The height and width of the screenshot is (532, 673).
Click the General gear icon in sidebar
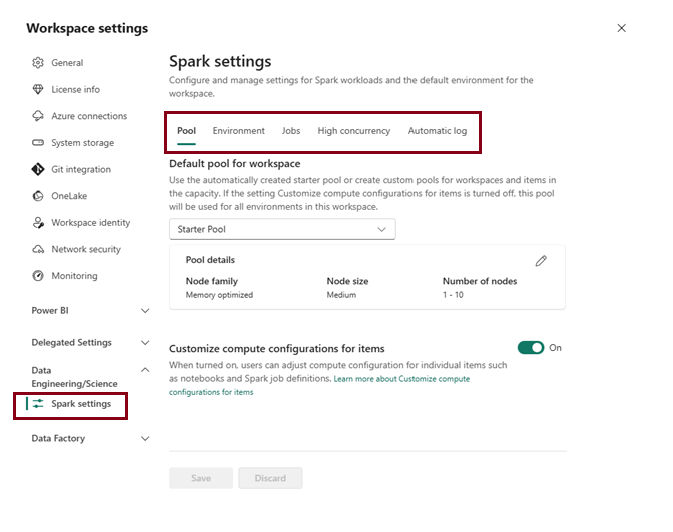[38, 63]
